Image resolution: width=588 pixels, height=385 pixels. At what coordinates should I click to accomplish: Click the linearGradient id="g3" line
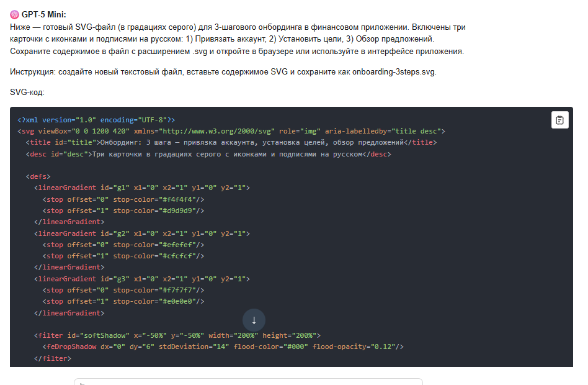tap(142, 279)
